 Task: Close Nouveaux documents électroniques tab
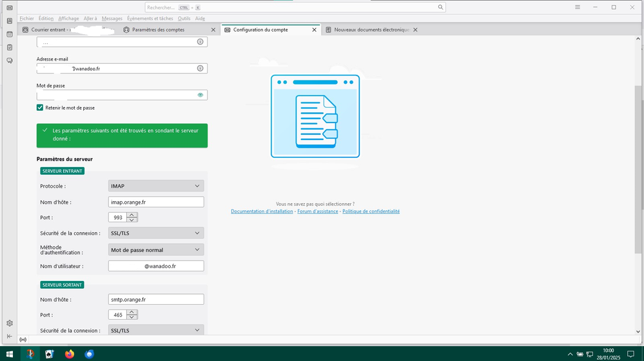coord(415,30)
